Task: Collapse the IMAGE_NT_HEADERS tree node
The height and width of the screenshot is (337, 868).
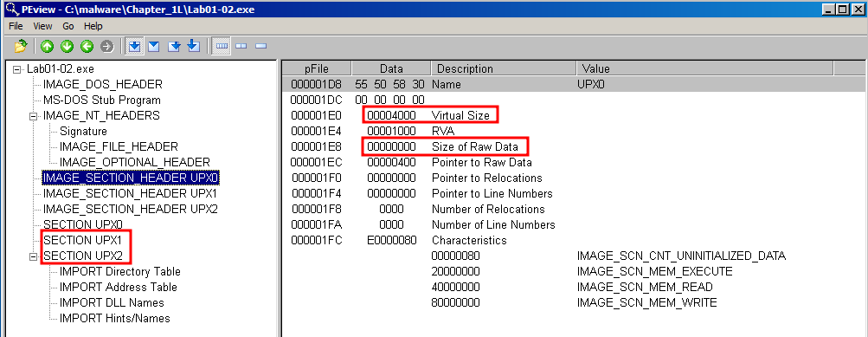Action: pyautogui.click(x=33, y=116)
